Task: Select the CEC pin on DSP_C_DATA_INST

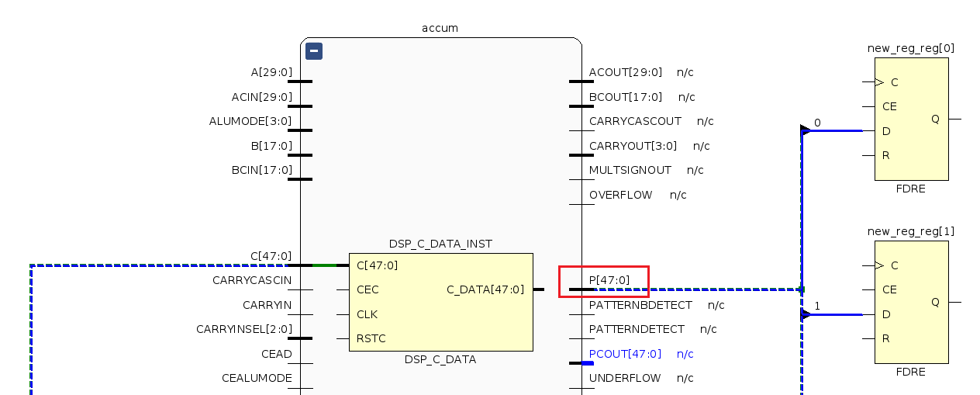Action: 367,289
